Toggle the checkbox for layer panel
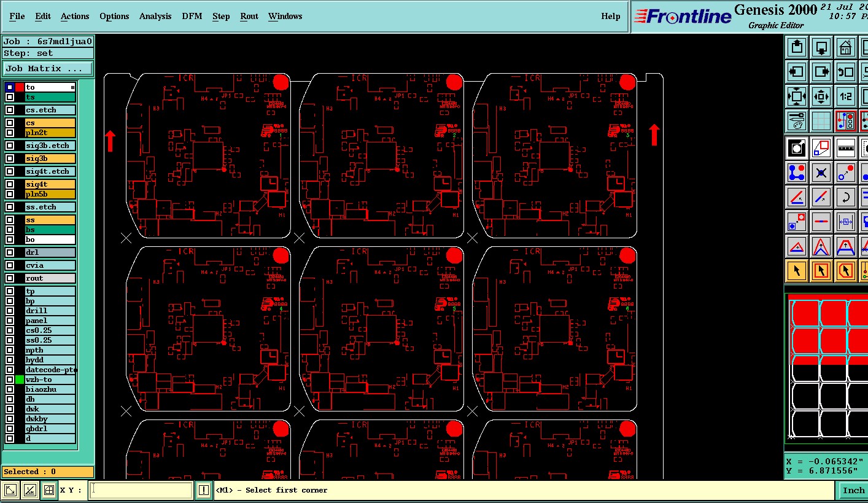 point(10,321)
